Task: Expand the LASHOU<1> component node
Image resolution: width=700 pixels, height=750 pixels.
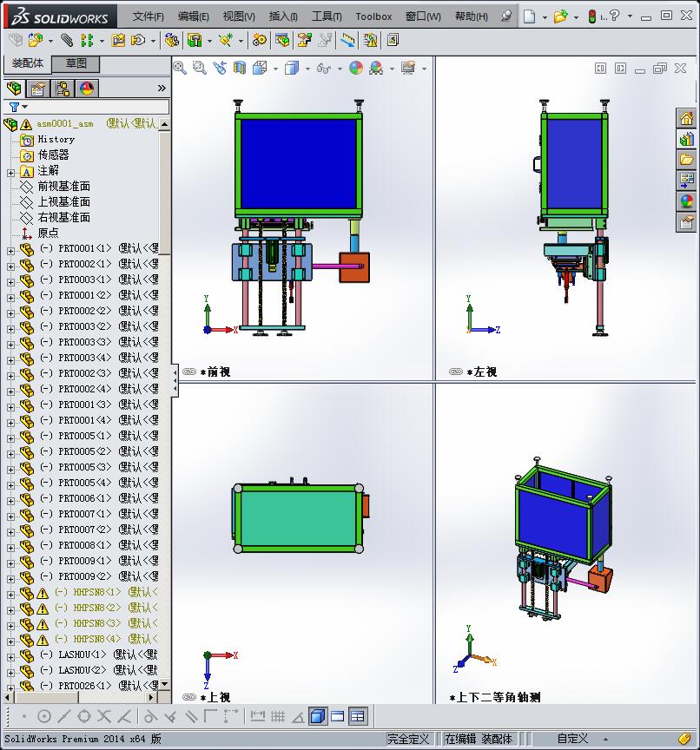Action: (10, 657)
